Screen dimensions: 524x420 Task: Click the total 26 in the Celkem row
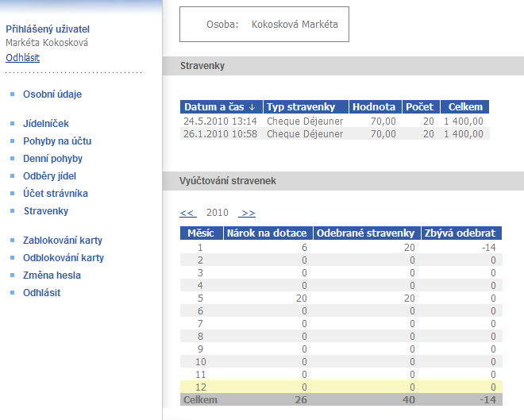pos(301,400)
